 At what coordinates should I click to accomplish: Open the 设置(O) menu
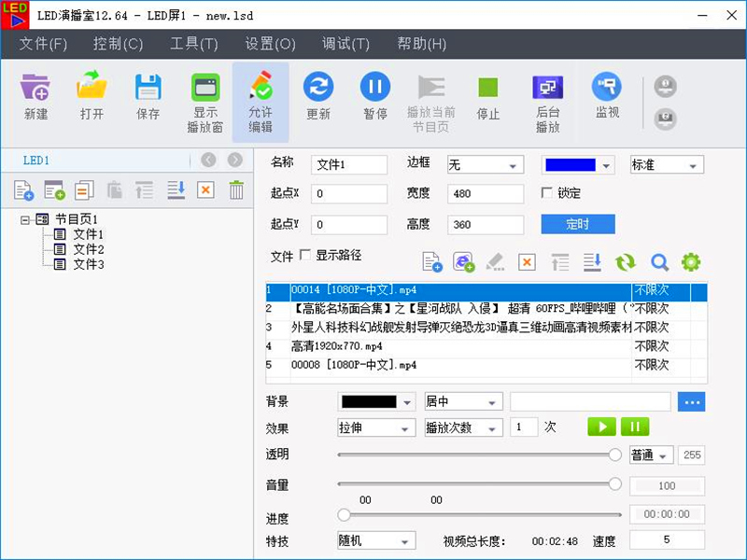271,44
